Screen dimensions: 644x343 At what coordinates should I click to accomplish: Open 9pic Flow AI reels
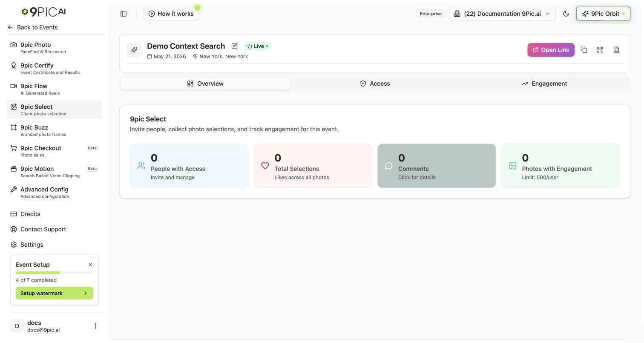55,89
